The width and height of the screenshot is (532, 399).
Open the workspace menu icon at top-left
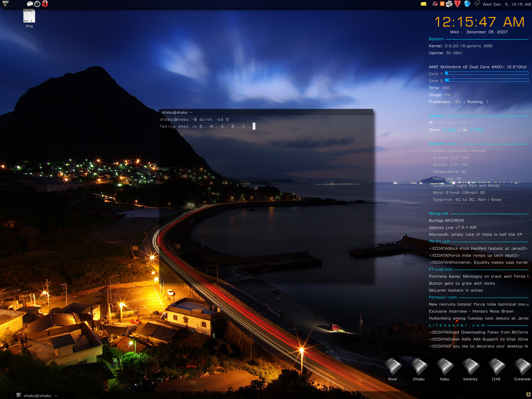click(5, 4)
